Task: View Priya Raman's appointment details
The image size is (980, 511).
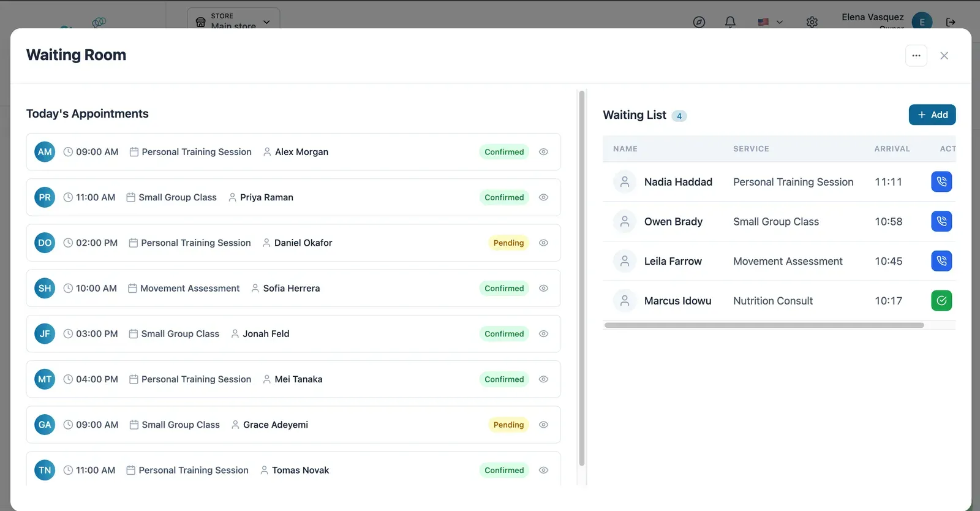Action: coord(543,197)
